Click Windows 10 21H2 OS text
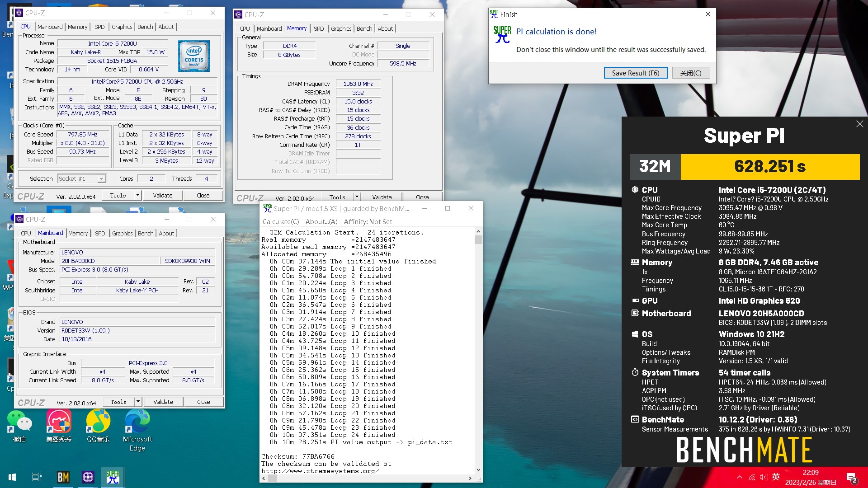 751,334
